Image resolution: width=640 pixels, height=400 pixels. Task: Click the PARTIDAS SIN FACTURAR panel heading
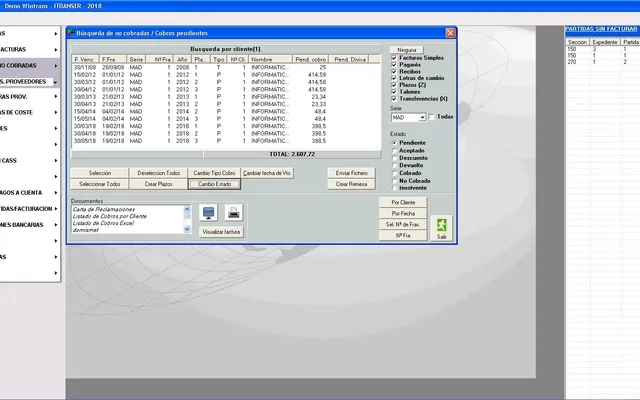[601, 29]
